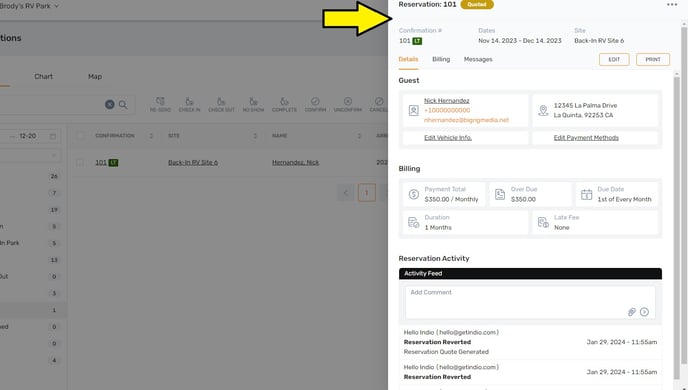Screen dimensions: 688x390
Task: Sort by the Name column arrows
Action: pos(359,136)
